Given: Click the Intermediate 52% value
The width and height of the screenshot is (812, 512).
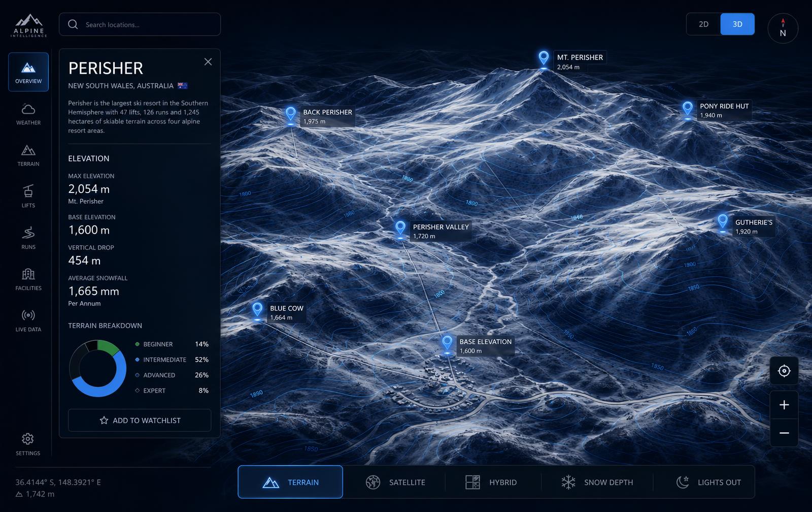Looking at the screenshot, I should [x=201, y=360].
